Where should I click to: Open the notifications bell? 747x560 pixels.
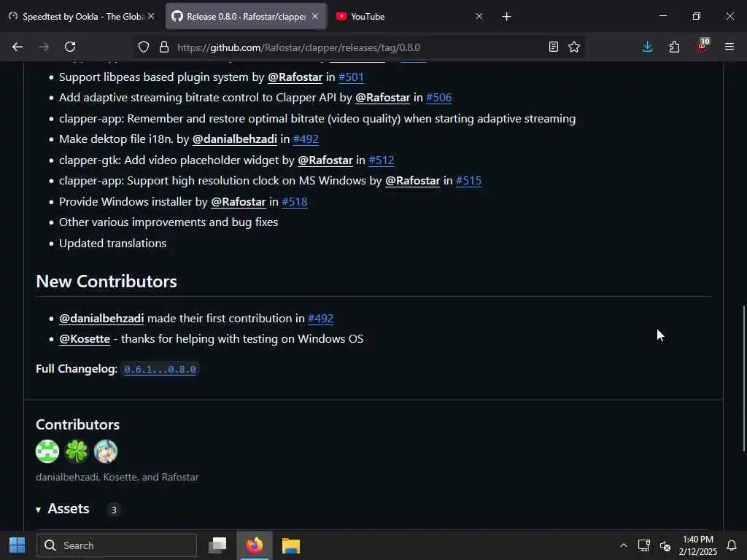732,545
